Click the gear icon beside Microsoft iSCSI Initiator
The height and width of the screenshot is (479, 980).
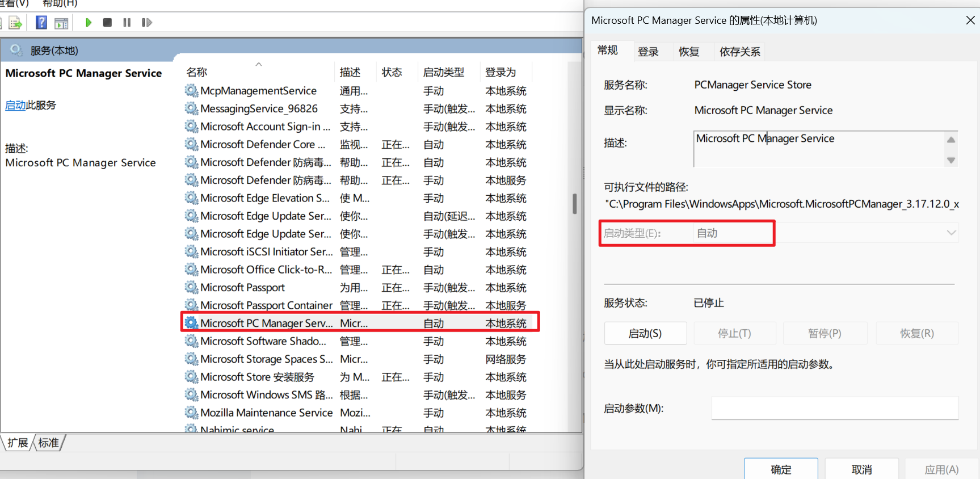tap(191, 251)
